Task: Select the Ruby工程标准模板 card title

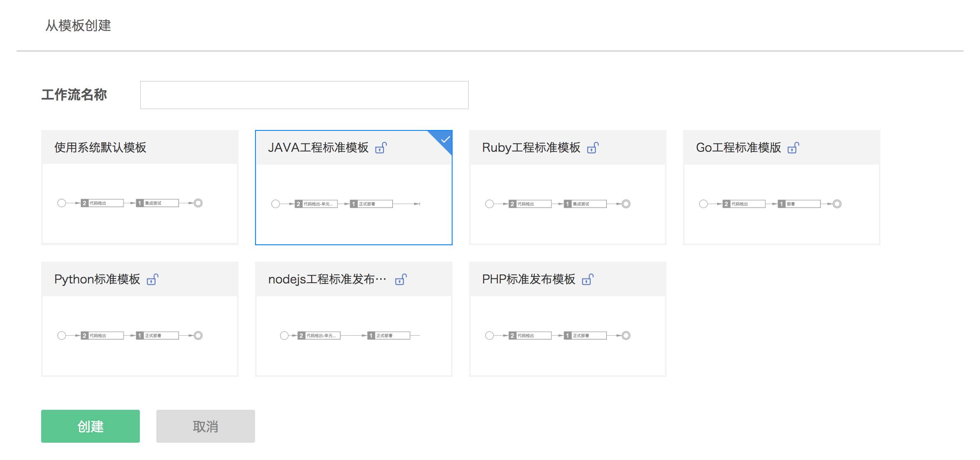Action: tap(531, 148)
